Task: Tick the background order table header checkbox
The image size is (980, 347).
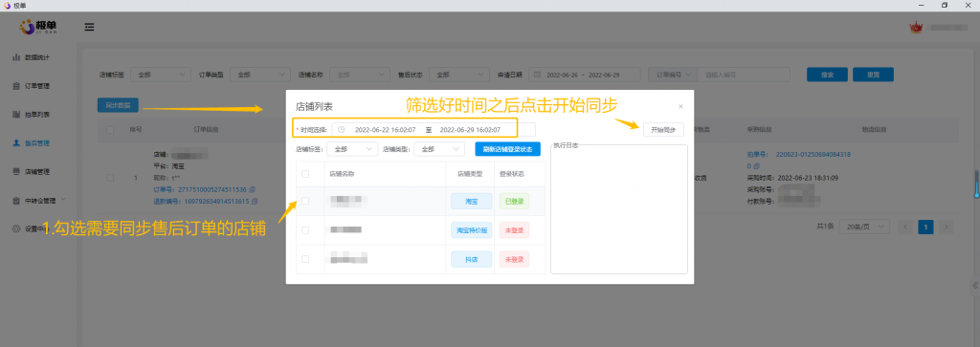Action: pyautogui.click(x=110, y=130)
